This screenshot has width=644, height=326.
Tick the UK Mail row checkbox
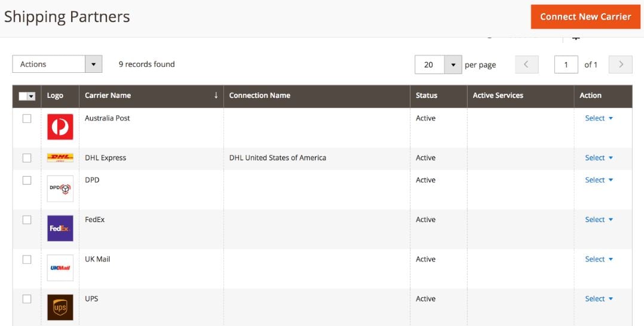point(27,260)
